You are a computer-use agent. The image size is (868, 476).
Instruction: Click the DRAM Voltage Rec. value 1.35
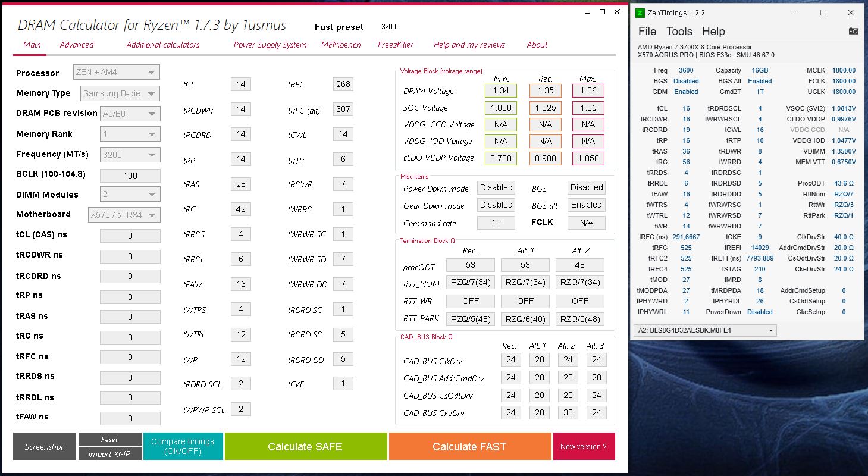(546, 90)
